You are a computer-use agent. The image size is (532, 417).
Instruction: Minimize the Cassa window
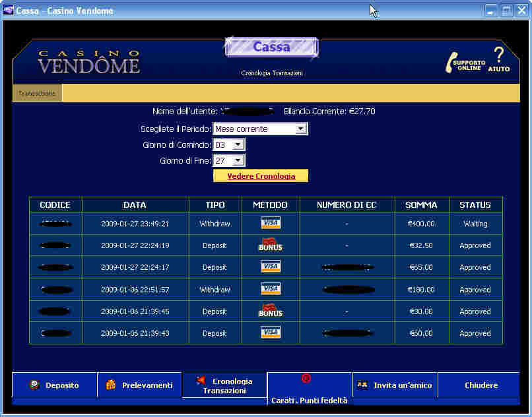[x=490, y=11]
